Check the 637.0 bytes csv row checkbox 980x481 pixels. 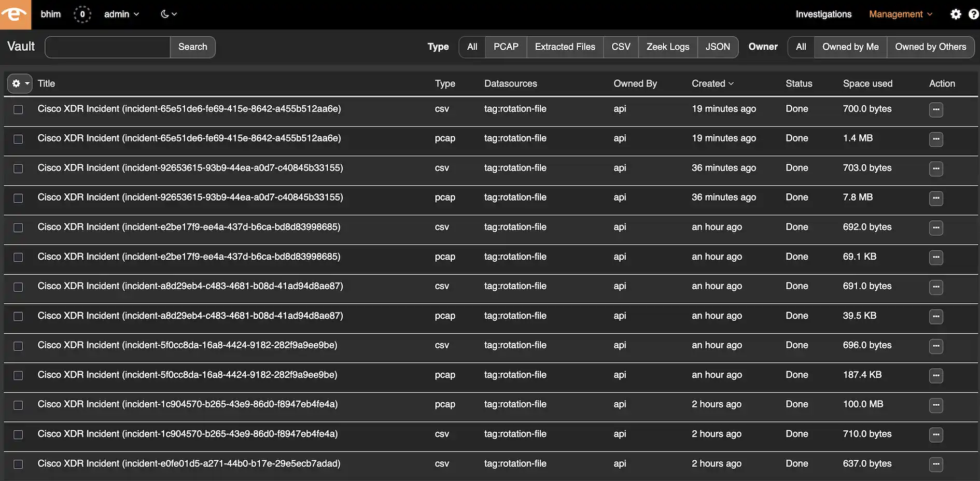click(18, 464)
